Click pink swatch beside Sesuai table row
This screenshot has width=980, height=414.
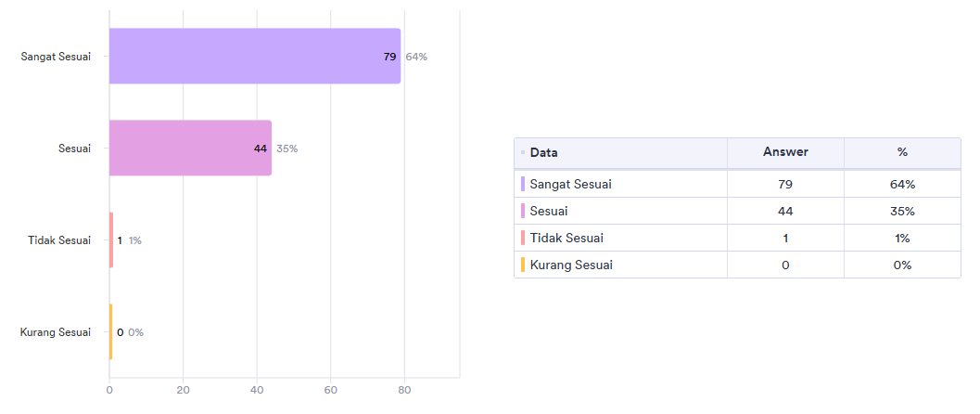(x=523, y=212)
